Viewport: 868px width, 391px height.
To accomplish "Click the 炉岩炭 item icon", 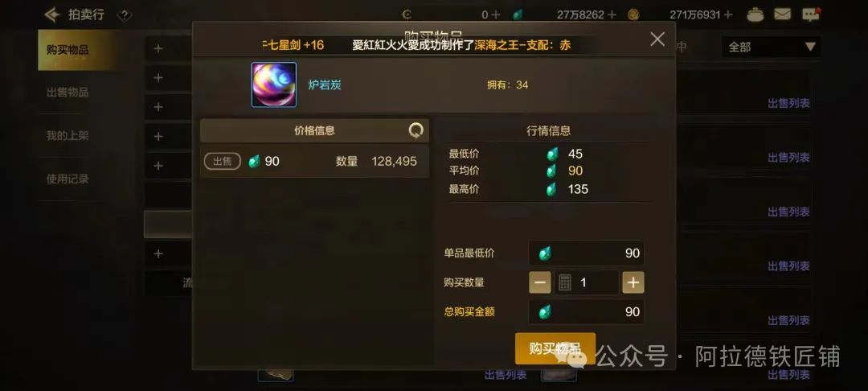I will [274, 84].
